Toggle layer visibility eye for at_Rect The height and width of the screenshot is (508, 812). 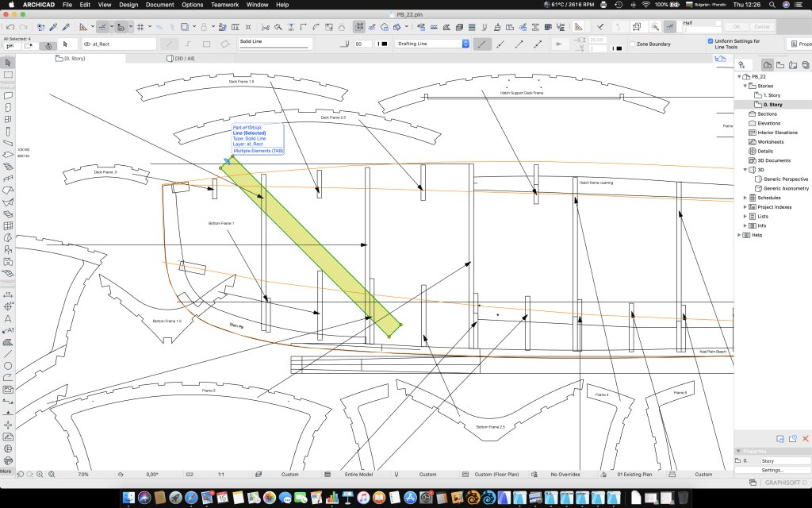point(86,44)
